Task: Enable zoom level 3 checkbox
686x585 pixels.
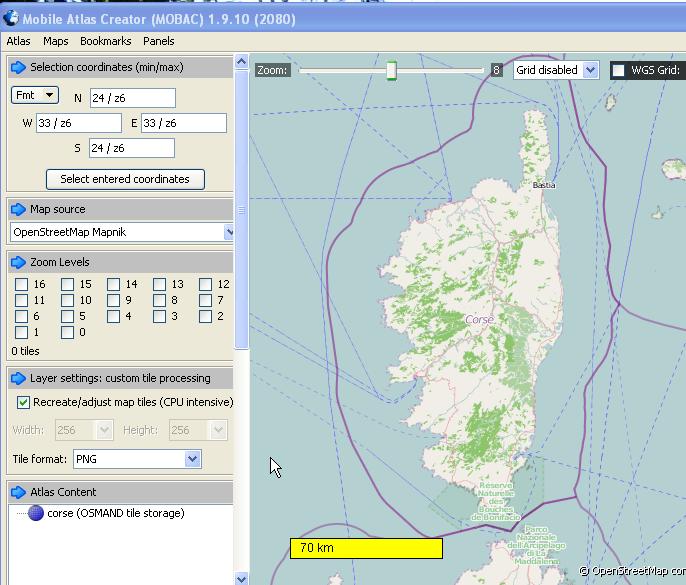Action: point(159,316)
